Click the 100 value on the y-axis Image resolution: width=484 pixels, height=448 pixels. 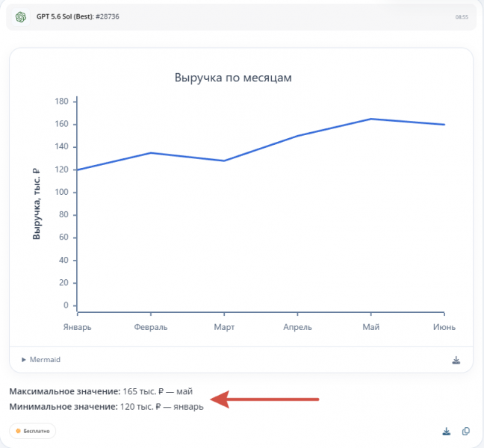61,192
